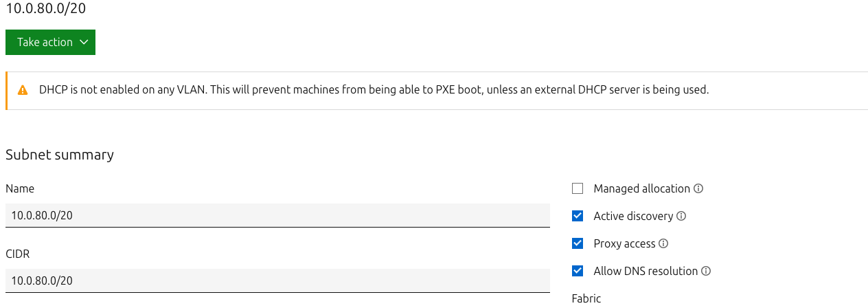Focus the CIDR input field
The height and width of the screenshot is (308, 868).
click(277, 280)
